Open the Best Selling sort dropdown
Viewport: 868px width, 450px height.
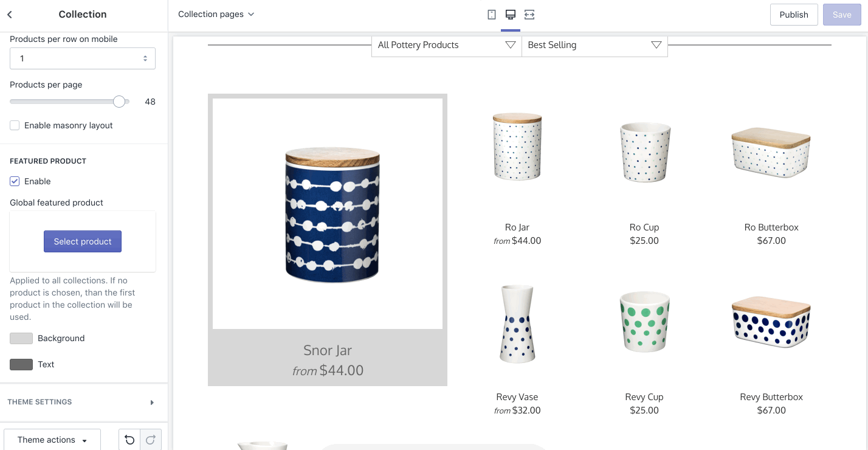[x=594, y=45]
